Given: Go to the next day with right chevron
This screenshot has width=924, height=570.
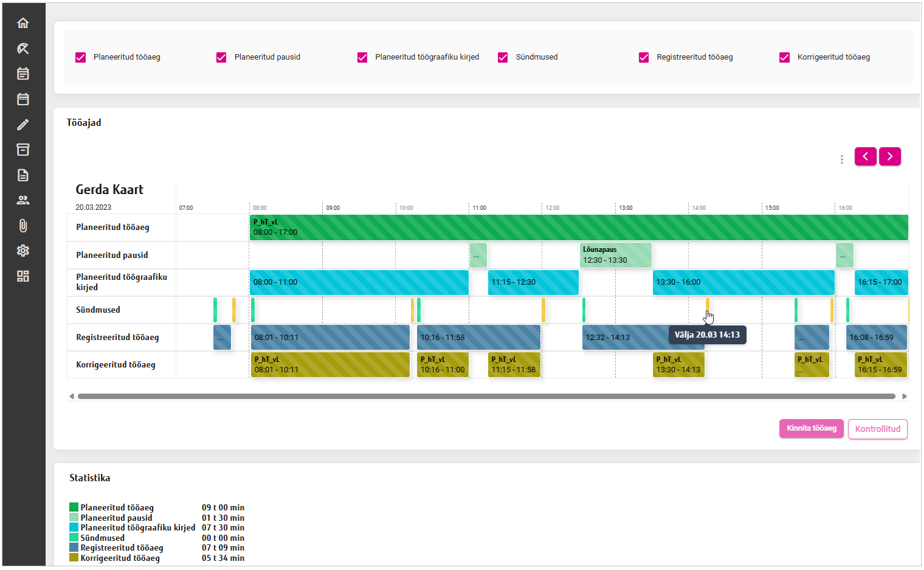Looking at the screenshot, I should (x=890, y=156).
